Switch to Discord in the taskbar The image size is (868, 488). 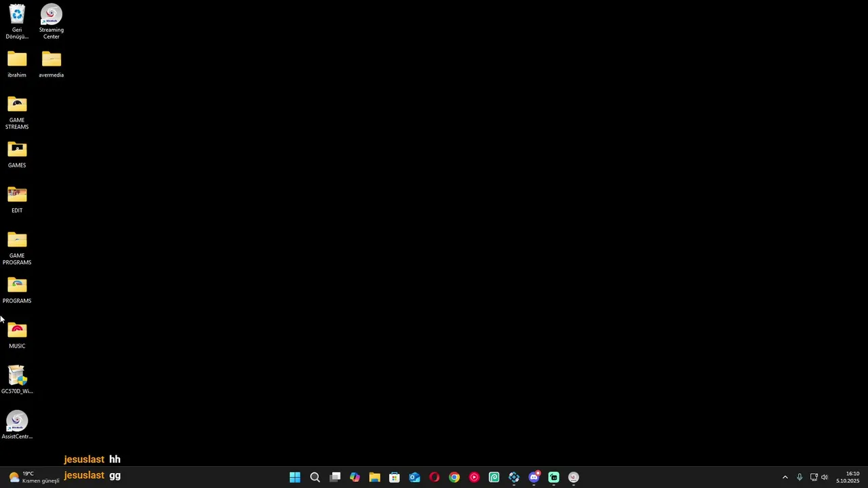(x=534, y=477)
